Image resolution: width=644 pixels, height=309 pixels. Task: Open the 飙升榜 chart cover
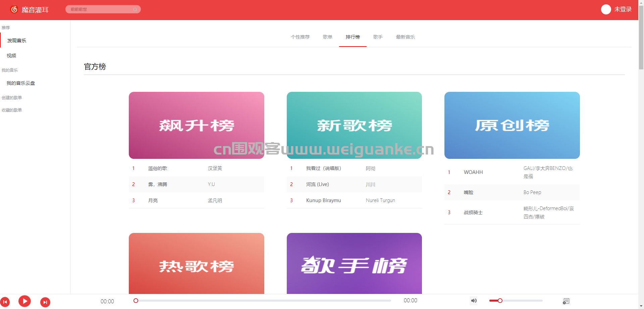pos(197,125)
